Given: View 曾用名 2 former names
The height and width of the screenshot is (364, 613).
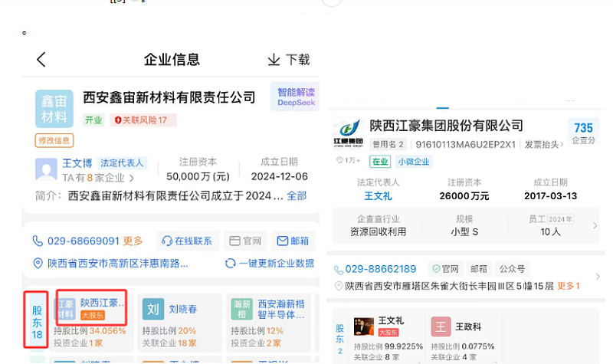Looking at the screenshot, I should [388, 144].
